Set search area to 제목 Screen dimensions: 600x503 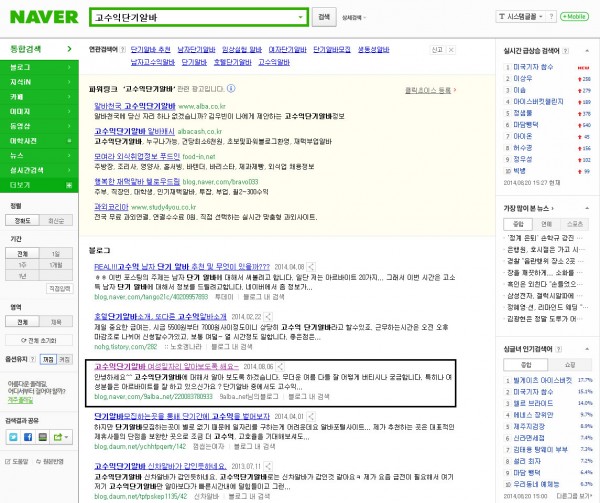56,322
